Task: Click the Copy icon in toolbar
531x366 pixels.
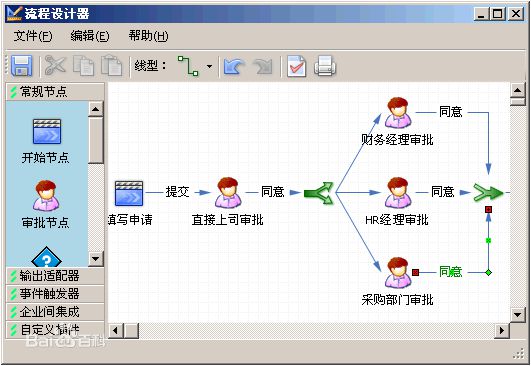Action: click(83, 65)
